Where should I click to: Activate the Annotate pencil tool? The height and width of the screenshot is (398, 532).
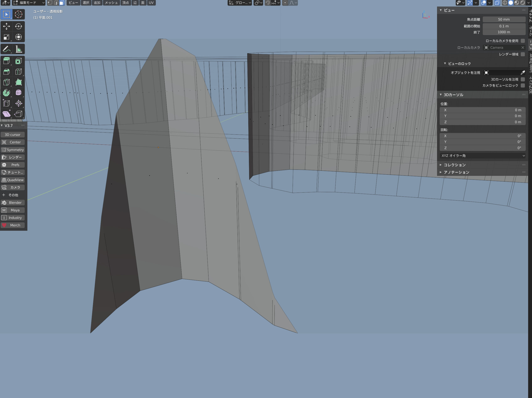click(6, 49)
